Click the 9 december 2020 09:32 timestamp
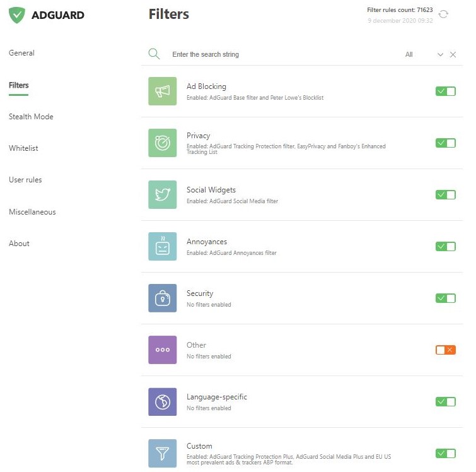The height and width of the screenshot is (472, 476). [x=400, y=21]
